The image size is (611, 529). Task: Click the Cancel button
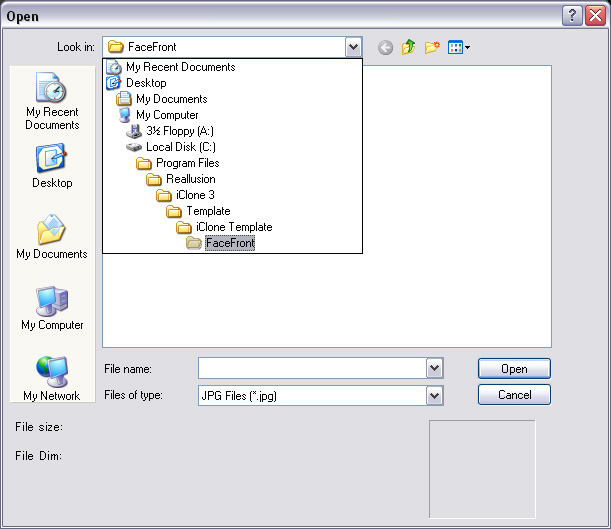tap(514, 395)
